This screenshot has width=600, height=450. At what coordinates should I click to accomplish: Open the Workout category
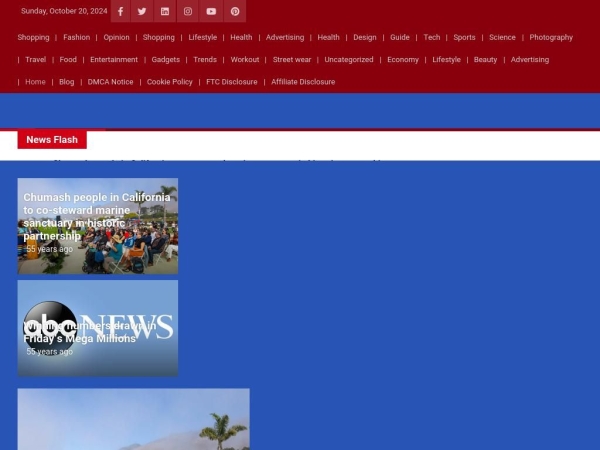click(245, 60)
